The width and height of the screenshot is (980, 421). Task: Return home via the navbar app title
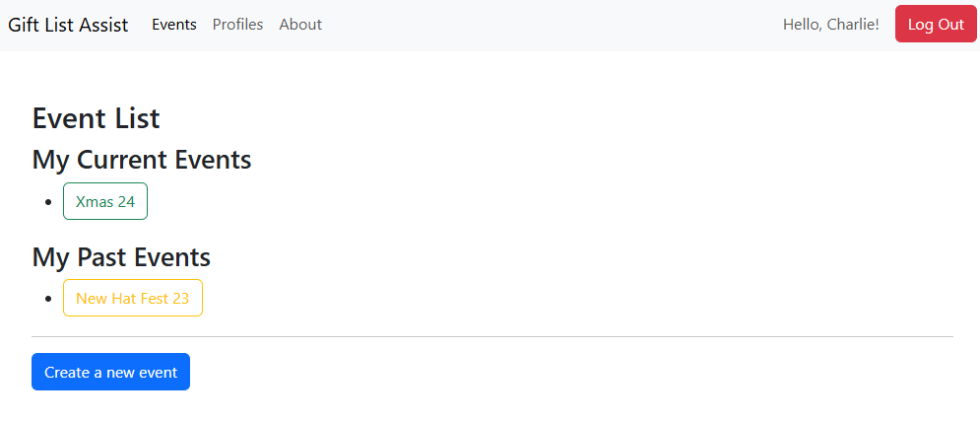[68, 25]
